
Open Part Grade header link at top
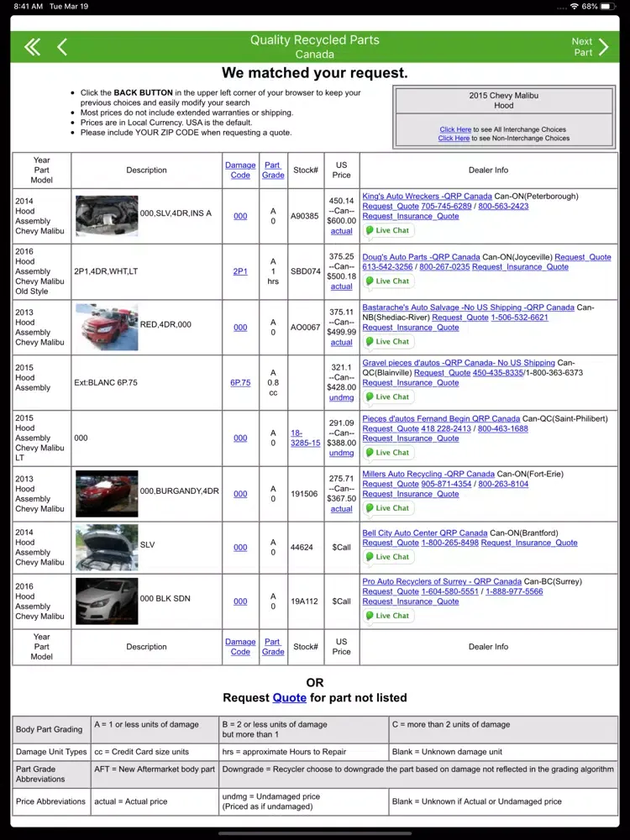point(273,170)
